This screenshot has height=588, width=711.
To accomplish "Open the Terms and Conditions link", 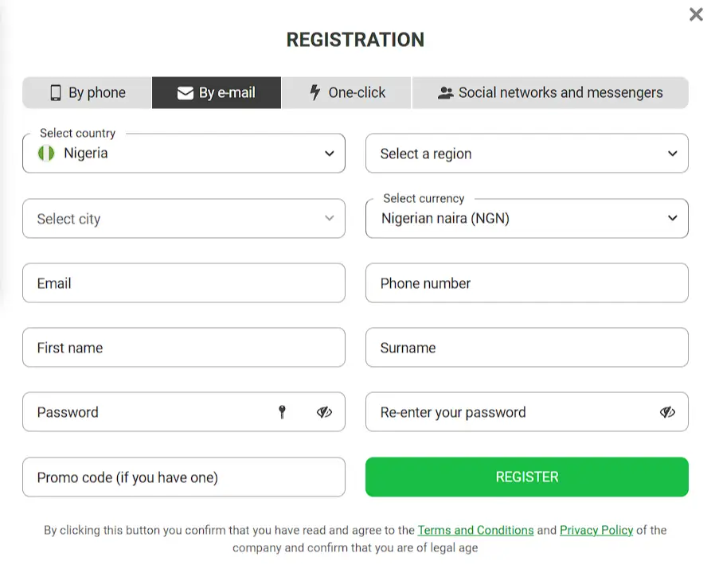I will (475, 530).
